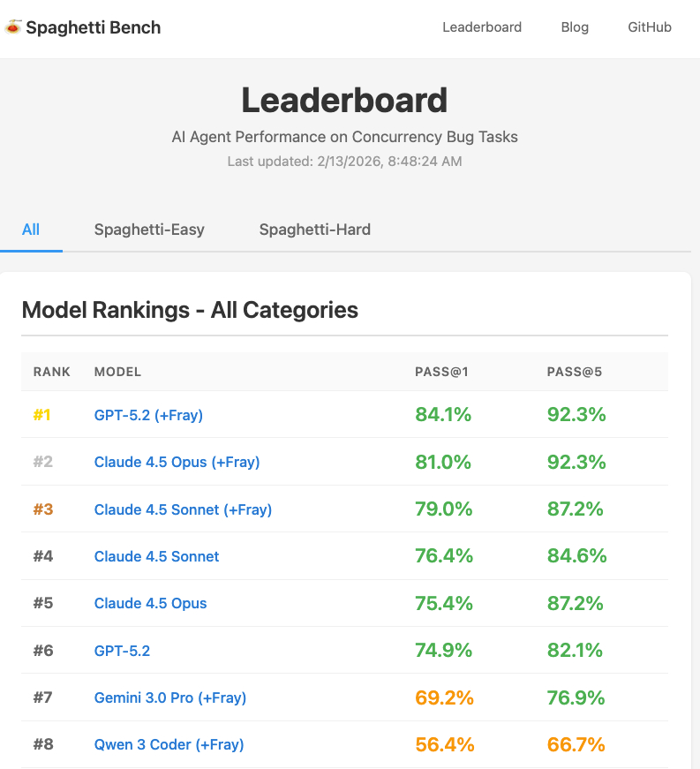Open Qwen 3 Coder (+Fray) link
Screen dimensions: 700x769
[169, 744]
